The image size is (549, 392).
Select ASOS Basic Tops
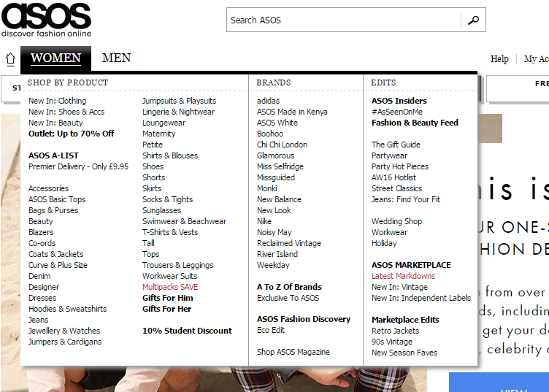tap(57, 199)
